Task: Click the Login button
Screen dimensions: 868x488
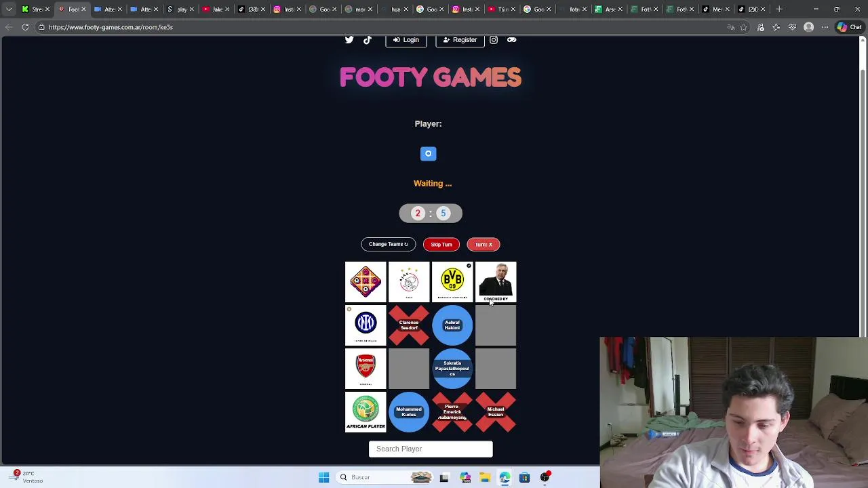Action: coord(406,40)
